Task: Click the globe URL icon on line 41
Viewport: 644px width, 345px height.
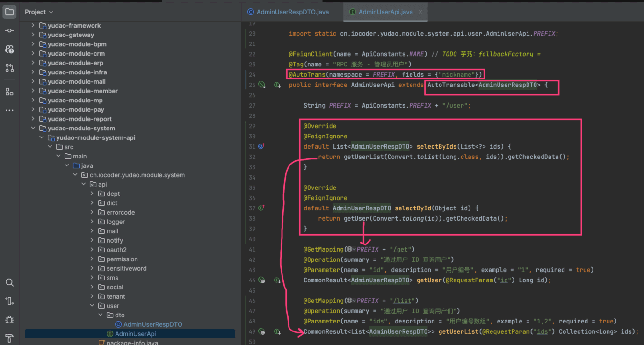Action: [x=350, y=250]
